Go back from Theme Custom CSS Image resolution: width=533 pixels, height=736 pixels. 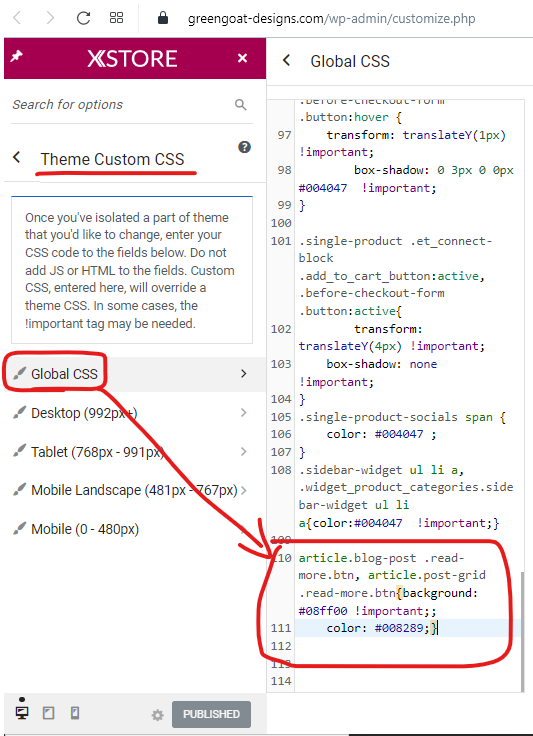[x=17, y=157]
